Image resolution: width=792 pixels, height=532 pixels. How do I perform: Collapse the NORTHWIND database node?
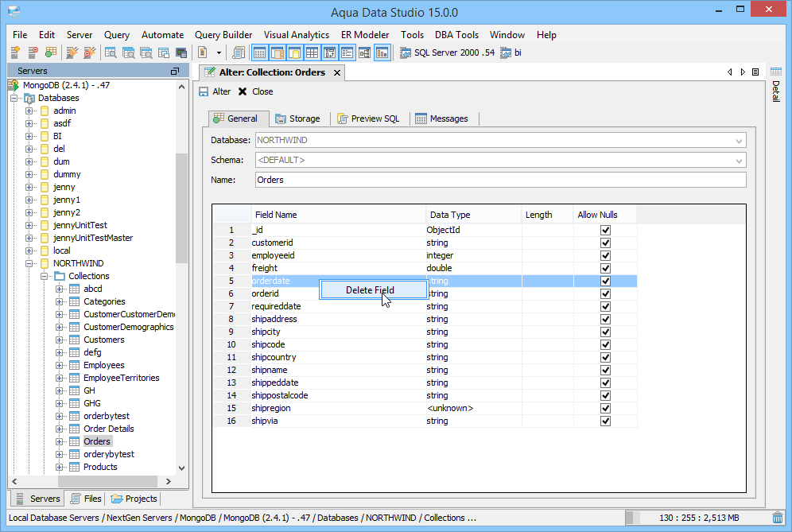pyautogui.click(x=29, y=263)
